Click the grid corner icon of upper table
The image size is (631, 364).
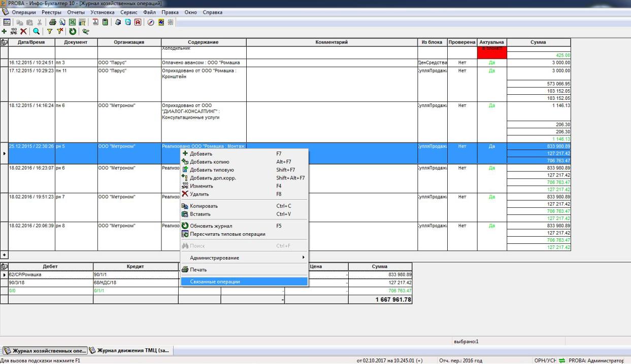(4, 42)
